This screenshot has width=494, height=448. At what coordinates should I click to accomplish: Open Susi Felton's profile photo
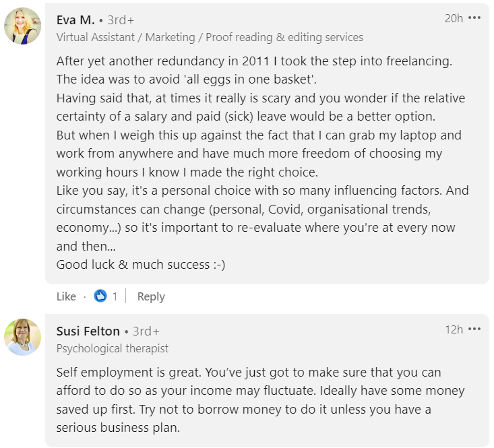tap(23, 338)
